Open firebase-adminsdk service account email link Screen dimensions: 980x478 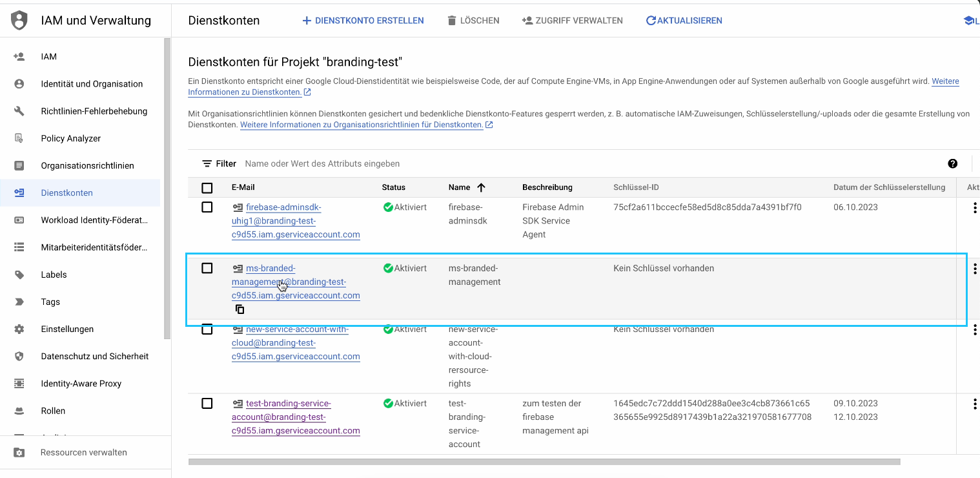296,221
